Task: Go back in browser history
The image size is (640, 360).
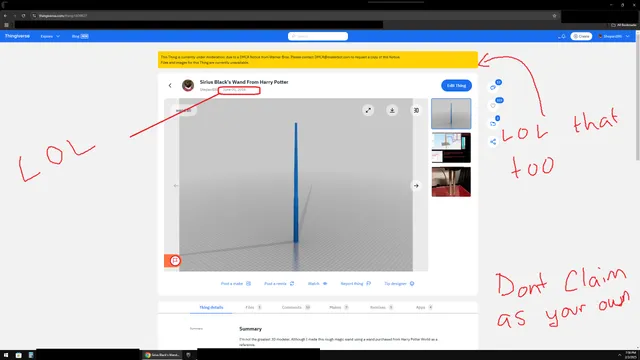Action: click(5, 16)
